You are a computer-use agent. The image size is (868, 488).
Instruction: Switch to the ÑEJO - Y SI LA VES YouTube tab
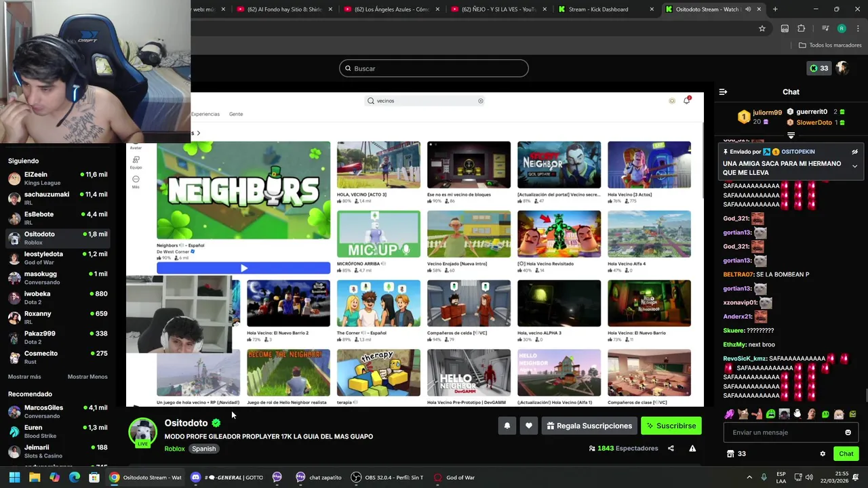498,9
